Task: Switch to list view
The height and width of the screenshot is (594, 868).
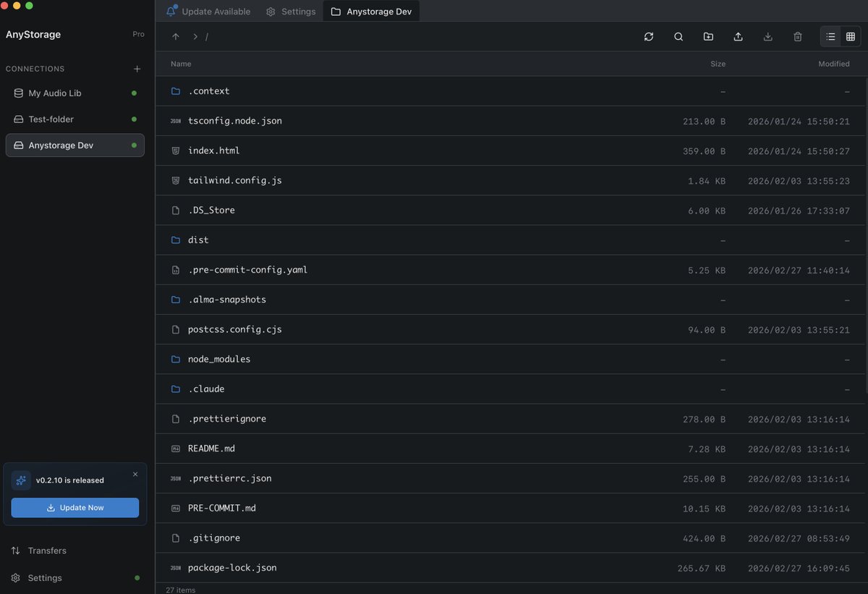Action: (830, 36)
